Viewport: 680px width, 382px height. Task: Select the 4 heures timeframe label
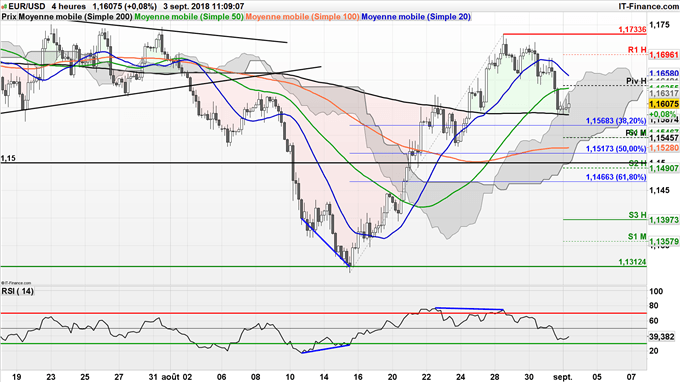click(68, 7)
